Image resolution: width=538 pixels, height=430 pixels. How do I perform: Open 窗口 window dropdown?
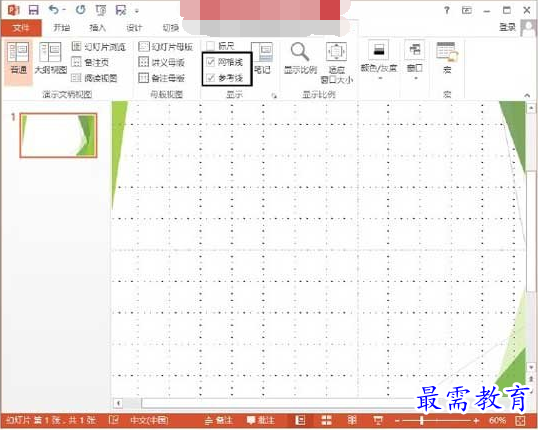(x=414, y=60)
